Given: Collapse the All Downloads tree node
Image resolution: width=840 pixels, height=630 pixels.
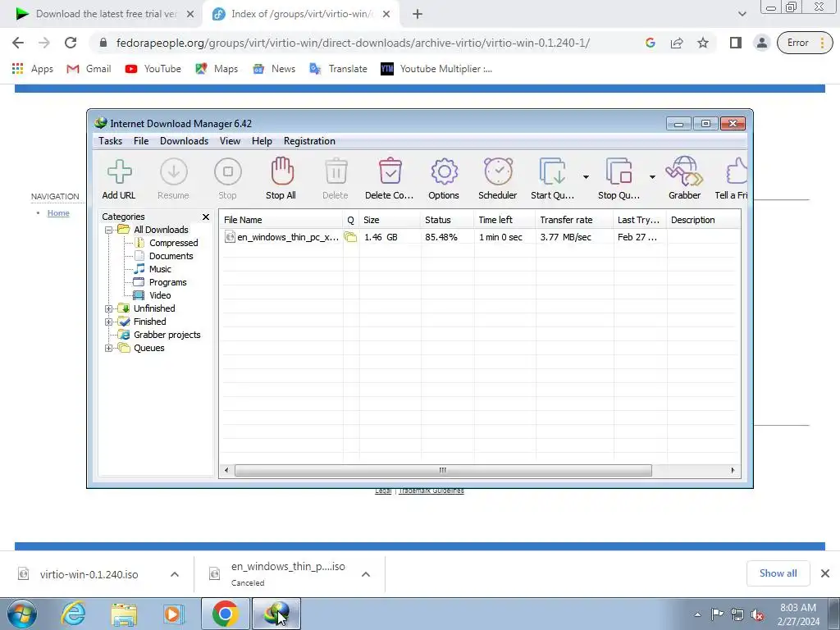Looking at the screenshot, I should pyautogui.click(x=109, y=230).
